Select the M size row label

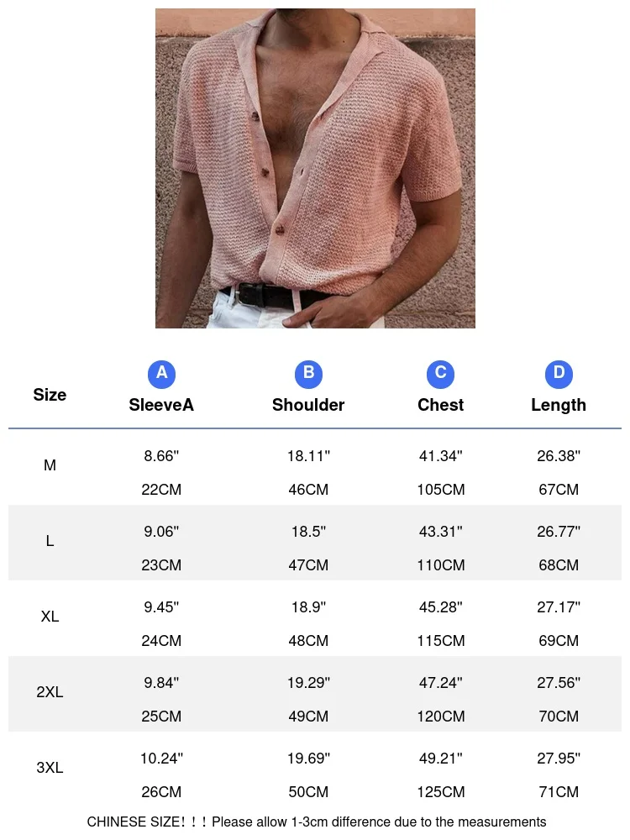coord(50,465)
